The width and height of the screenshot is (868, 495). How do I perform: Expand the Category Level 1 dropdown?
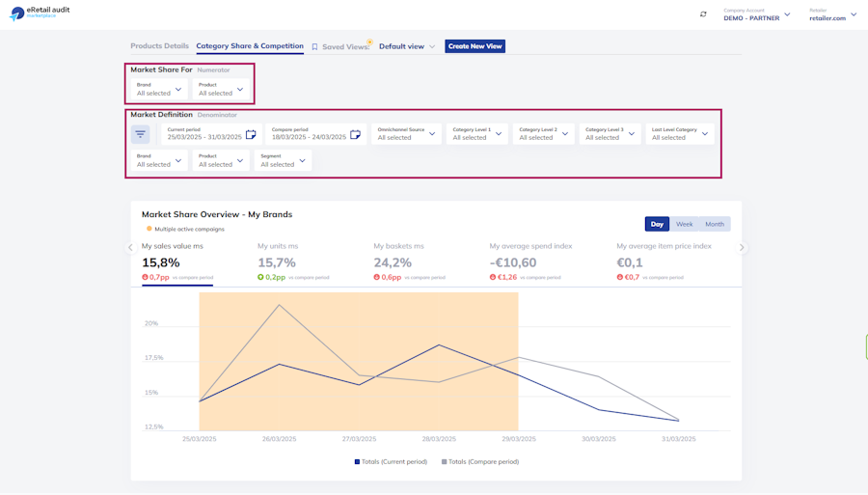[x=476, y=134]
